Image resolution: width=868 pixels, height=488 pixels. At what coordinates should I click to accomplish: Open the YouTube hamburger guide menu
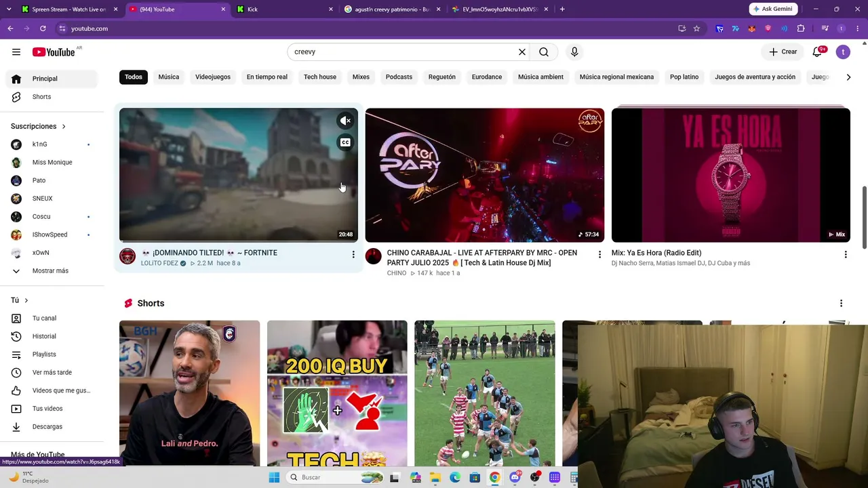point(16,52)
